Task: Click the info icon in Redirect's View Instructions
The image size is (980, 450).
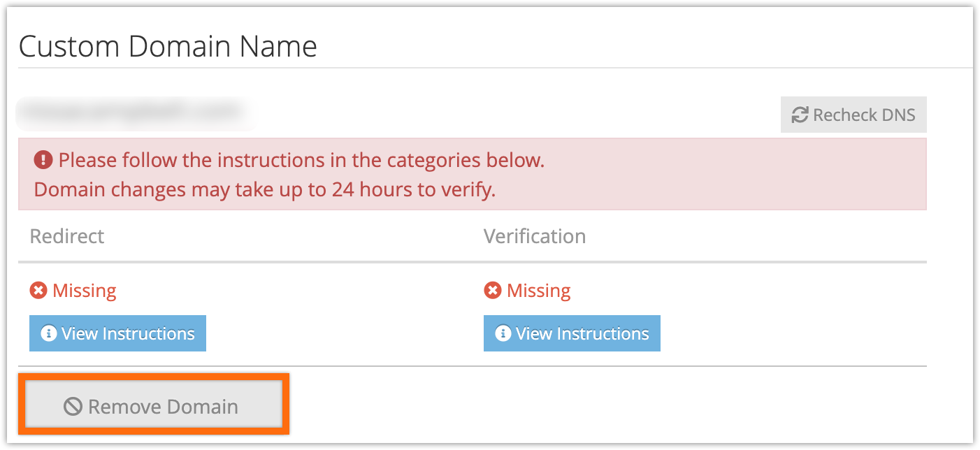Action: point(48,333)
